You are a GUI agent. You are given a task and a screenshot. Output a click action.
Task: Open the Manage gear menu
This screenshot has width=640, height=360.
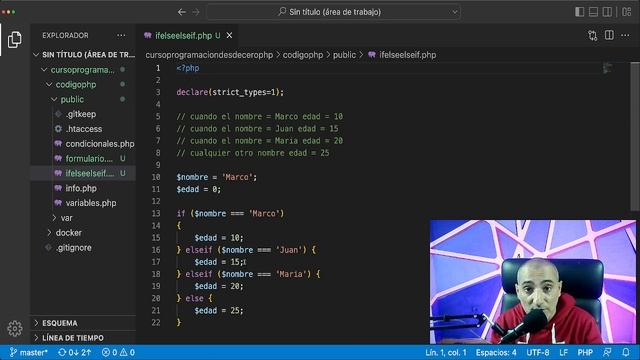click(15, 328)
